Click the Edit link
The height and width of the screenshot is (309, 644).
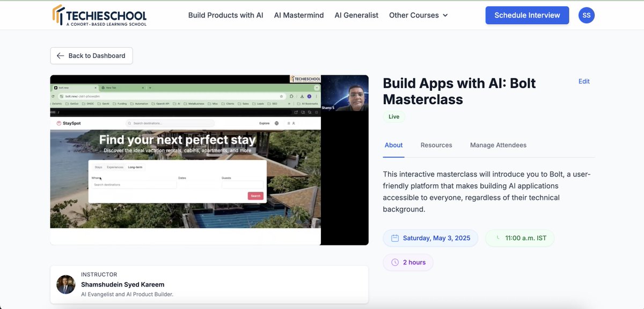click(584, 81)
